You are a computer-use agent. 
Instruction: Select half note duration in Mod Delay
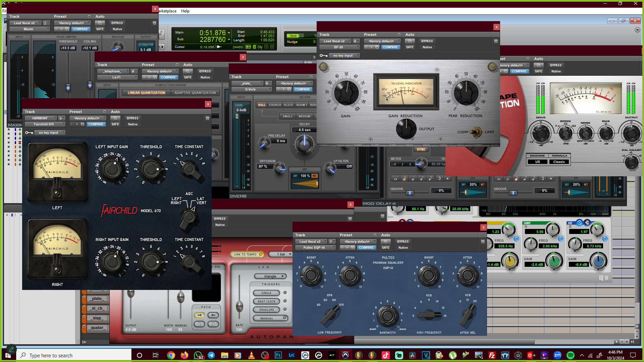[404, 179]
